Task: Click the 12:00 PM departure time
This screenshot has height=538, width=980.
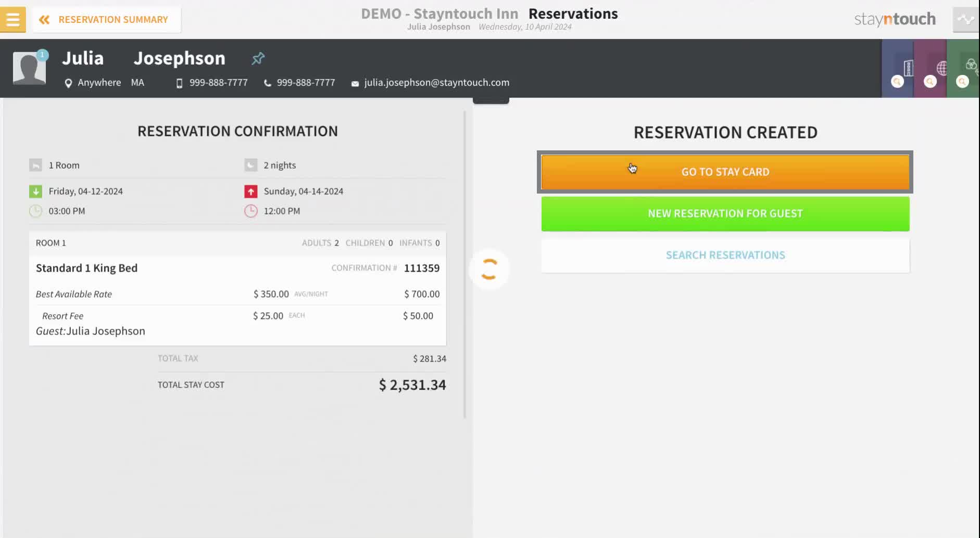Action: pos(282,211)
